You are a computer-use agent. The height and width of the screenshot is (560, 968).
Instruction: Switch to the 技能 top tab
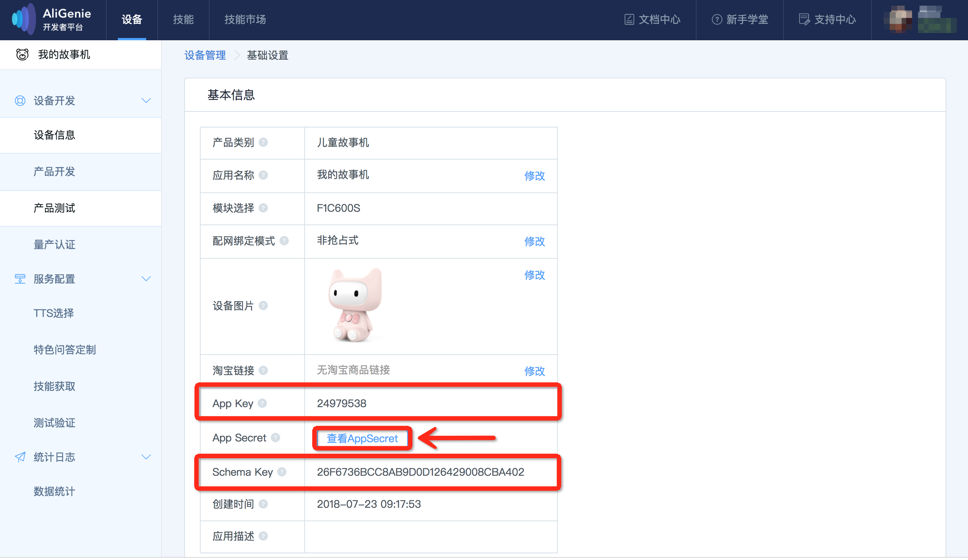click(x=183, y=19)
